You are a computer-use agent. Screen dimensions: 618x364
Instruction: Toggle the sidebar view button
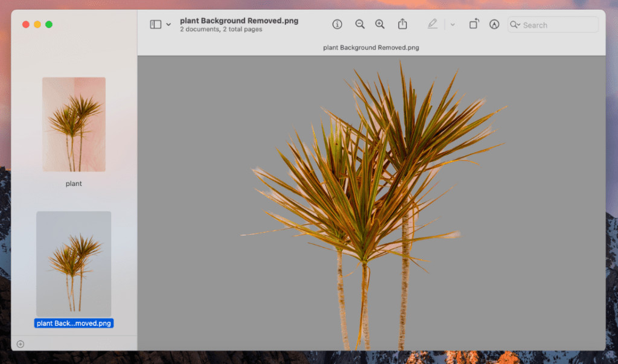155,25
